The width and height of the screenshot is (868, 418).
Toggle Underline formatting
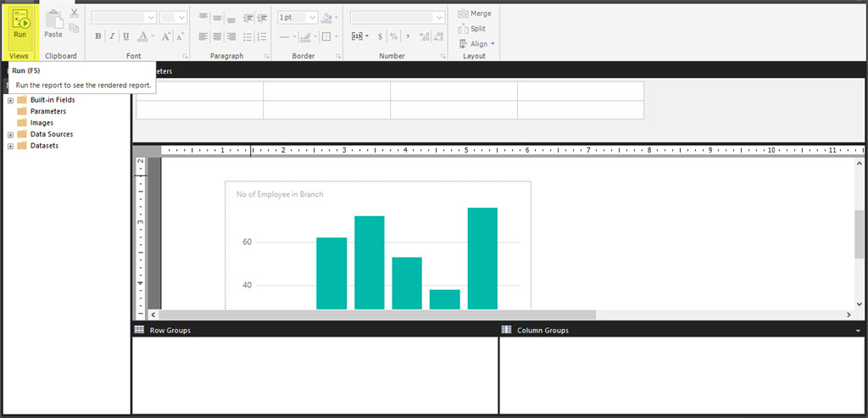click(126, 36)
